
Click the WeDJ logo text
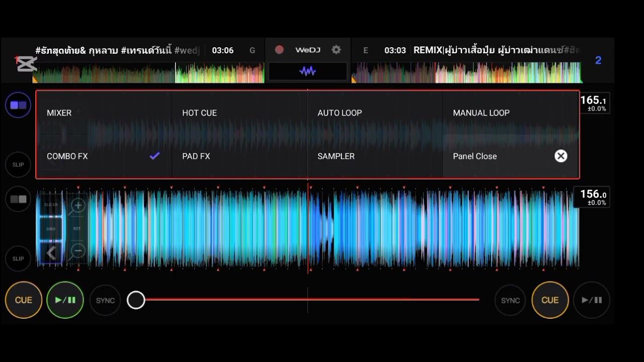(x=307, y=50)
